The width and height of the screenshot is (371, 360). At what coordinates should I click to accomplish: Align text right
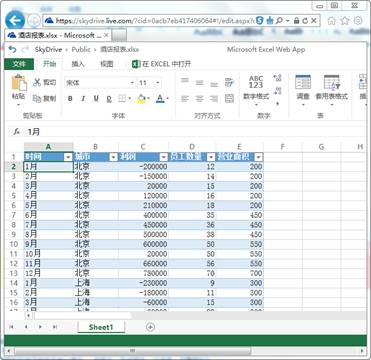(x=214, y=99)
